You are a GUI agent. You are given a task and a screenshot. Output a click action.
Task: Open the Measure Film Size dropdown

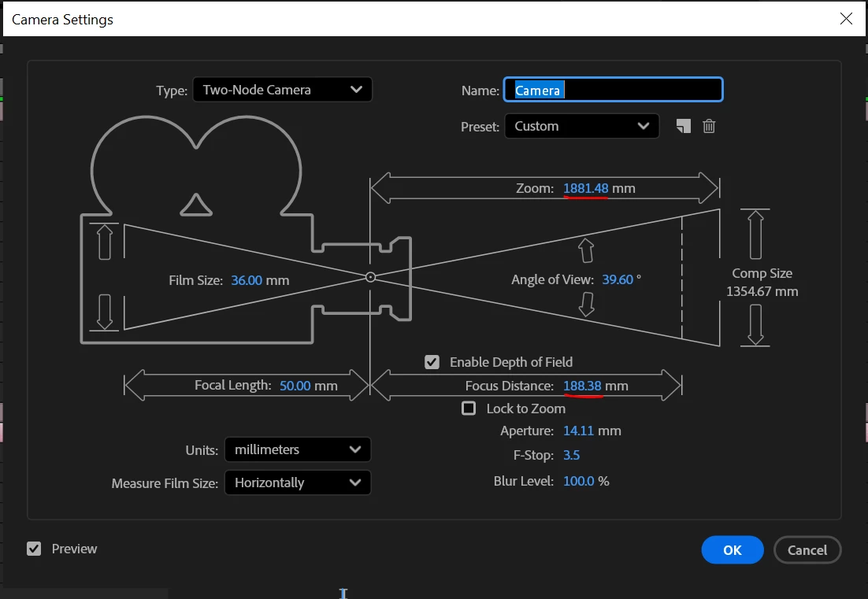point(298,483)
